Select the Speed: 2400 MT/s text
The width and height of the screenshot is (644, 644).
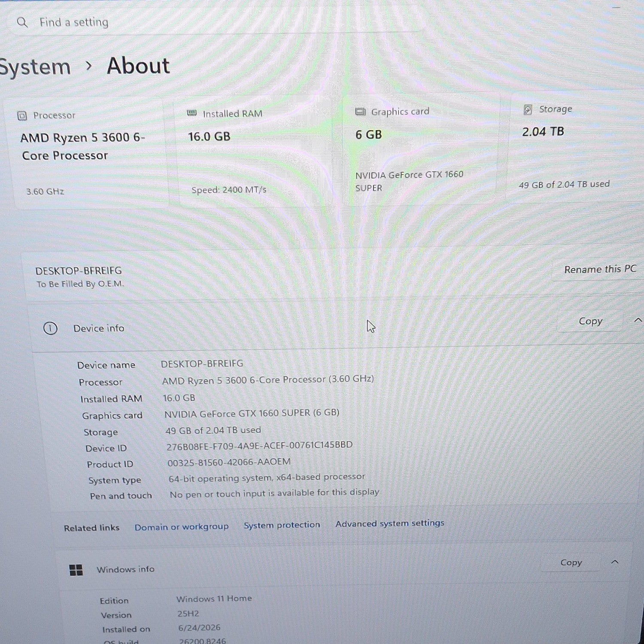[229, 190]
